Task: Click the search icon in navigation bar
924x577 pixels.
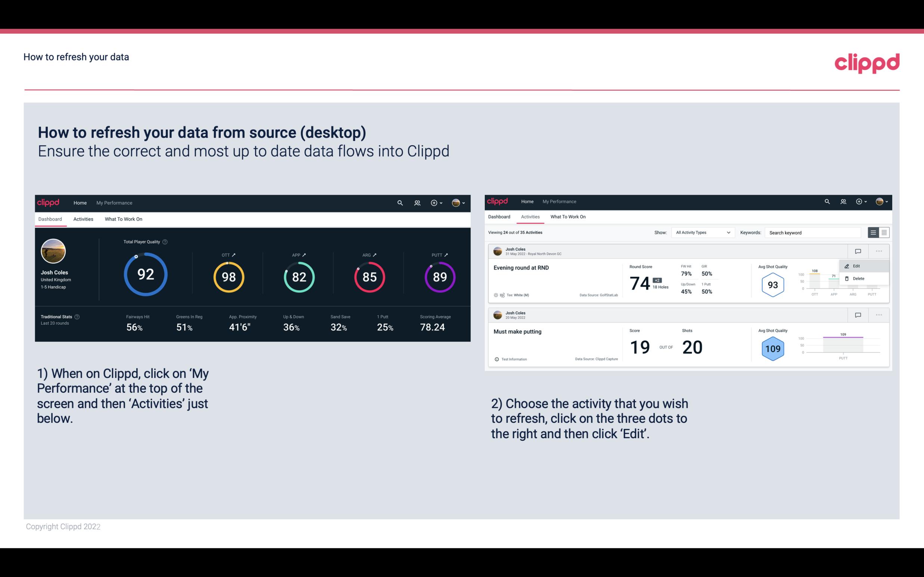Action: point(399,202)
